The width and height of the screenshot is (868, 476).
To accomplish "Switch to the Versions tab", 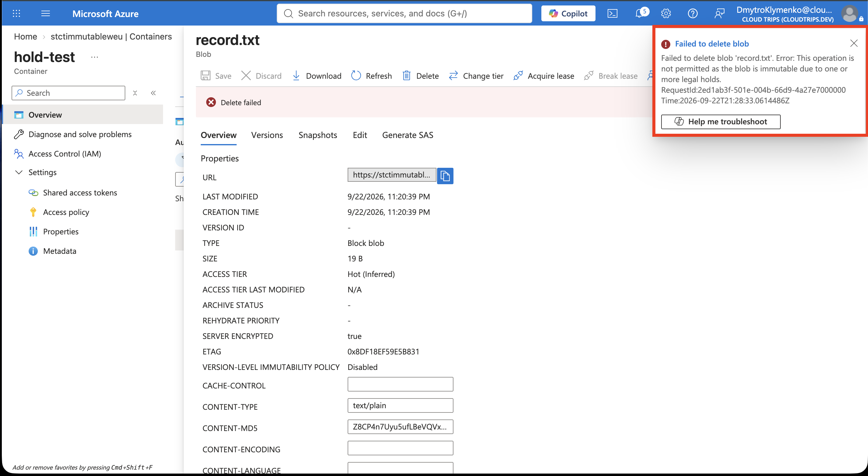I will (267, 135).
